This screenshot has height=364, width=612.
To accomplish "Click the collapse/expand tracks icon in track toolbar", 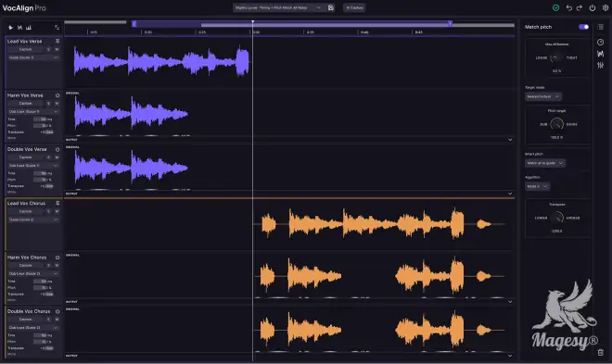I will [57, 27].
